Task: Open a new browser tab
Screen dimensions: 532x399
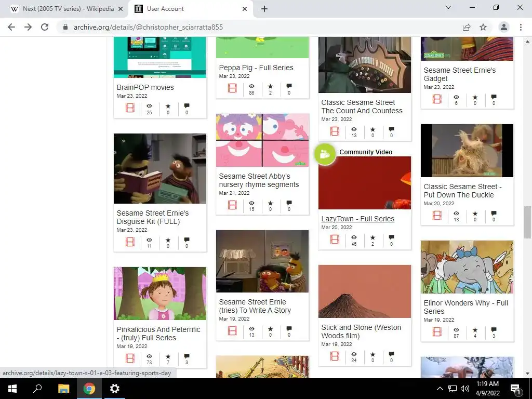Action: [264, 9]
